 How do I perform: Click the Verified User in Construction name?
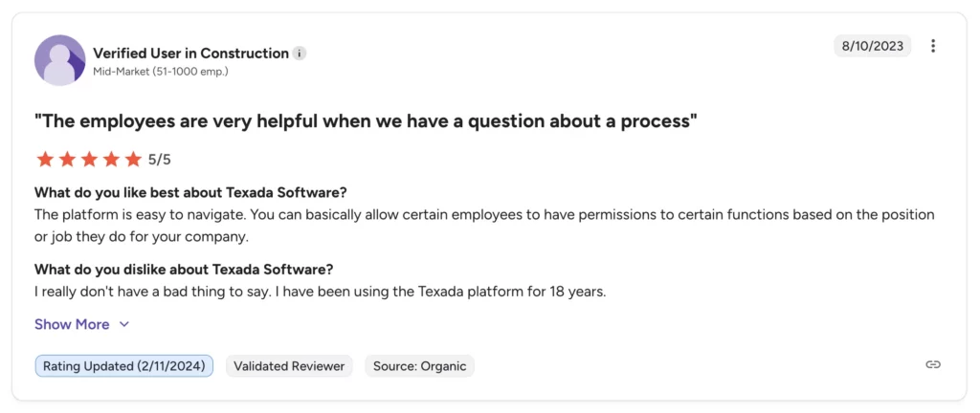(190, 54)
